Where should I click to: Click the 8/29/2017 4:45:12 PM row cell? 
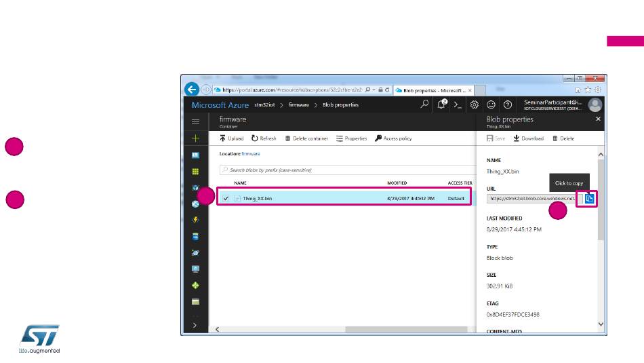click(x=411, y=198)
